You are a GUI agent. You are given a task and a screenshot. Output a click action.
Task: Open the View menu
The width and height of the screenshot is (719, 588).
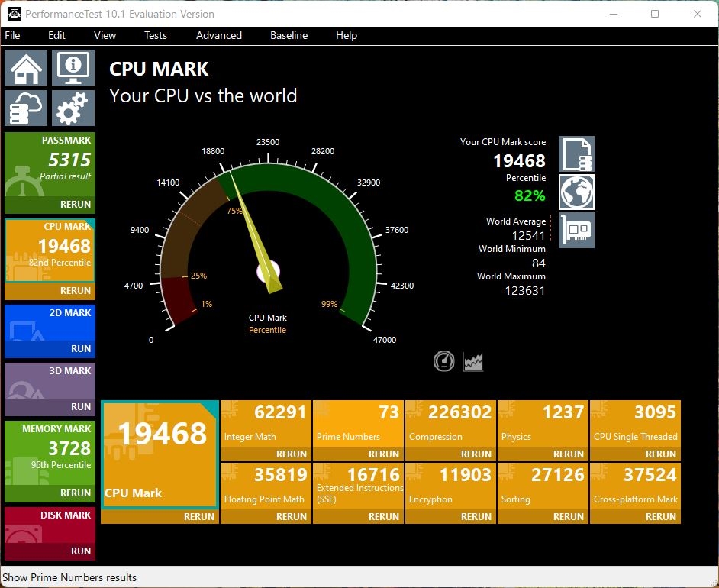click(x=105, y=36)
